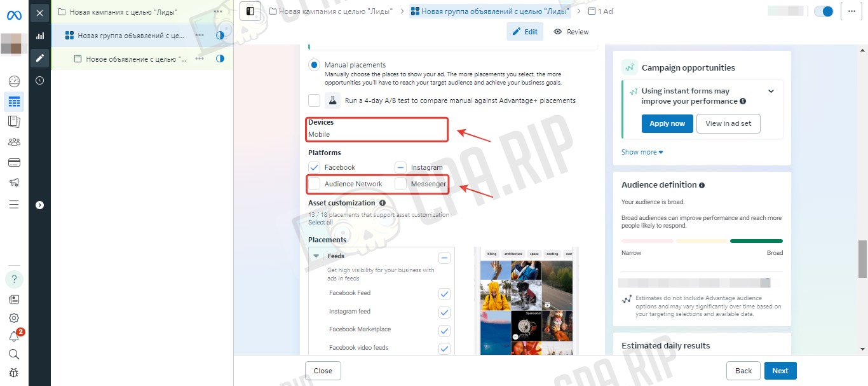Viewport: 868px width, 386px height.
Task: Select the ad set tree item in sidebar
Action: point(132,35)
